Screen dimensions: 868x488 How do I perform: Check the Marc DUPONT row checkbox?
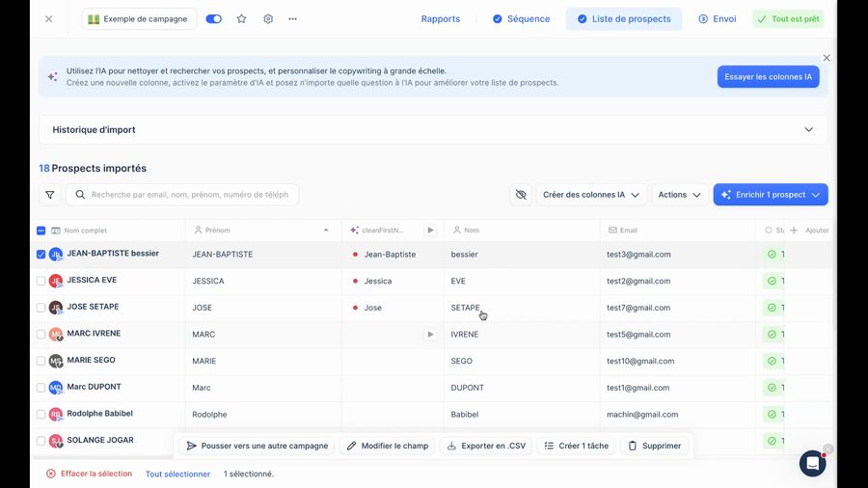[41, 388]
